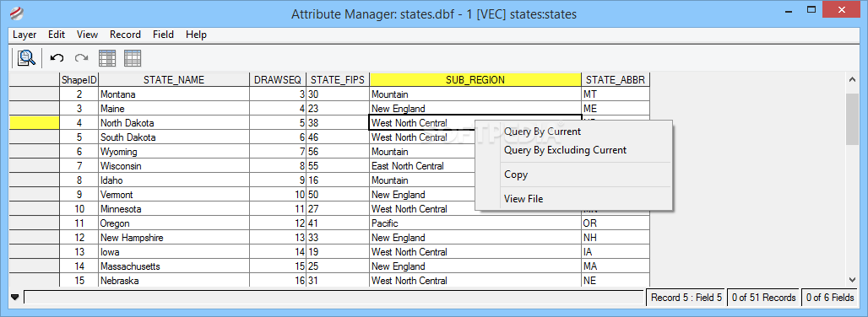
Task: Click the 0 of 51 Records status
Action: (x=763, y=298)
